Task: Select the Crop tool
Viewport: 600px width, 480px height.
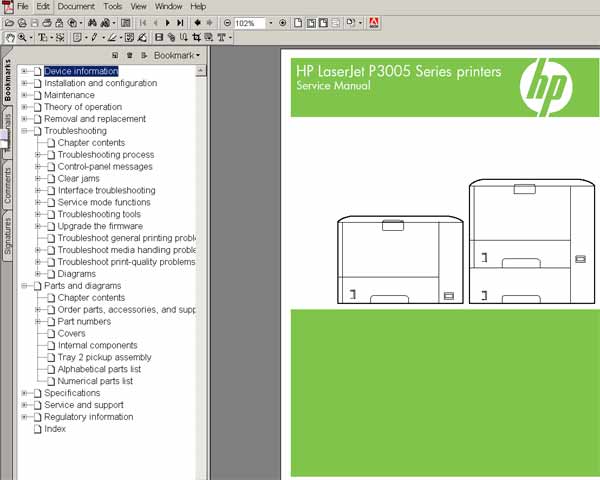Action: [197, 38]
